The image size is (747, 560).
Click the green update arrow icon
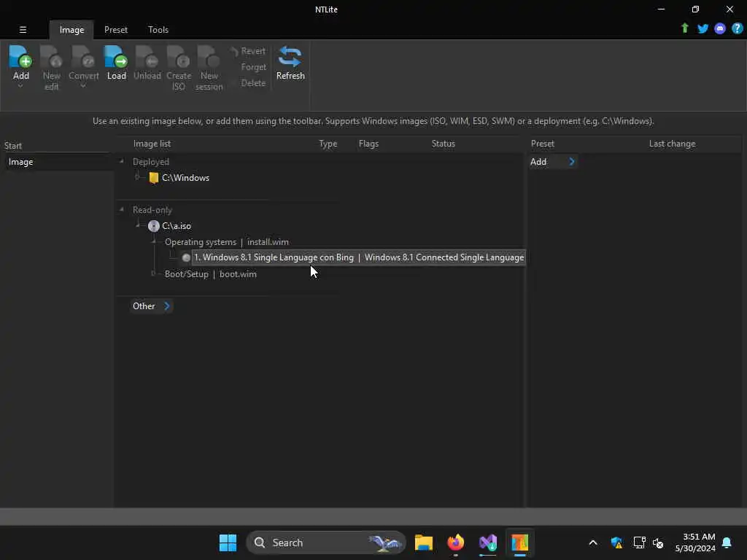pos(685,28)
